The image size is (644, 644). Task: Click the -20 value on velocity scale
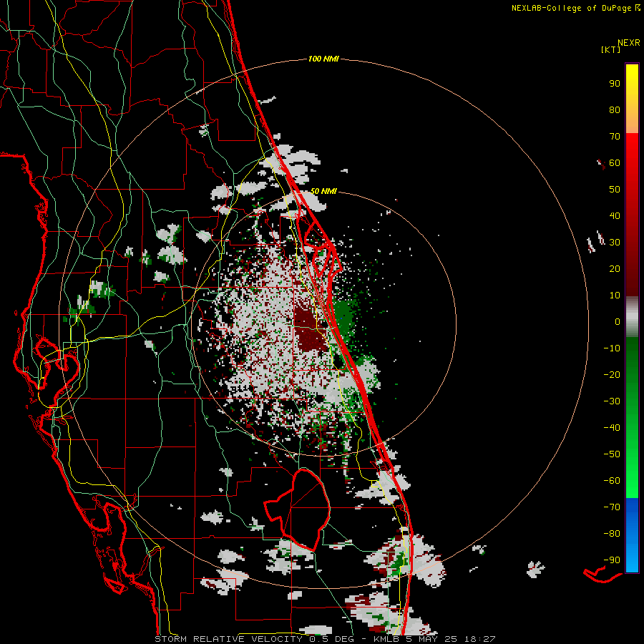(612, 374)
